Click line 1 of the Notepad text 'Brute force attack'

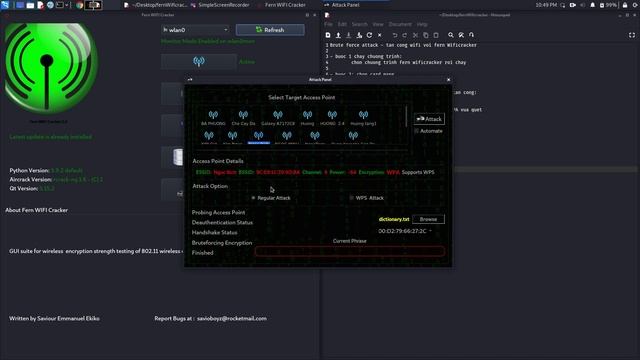[x=403, y=45]
